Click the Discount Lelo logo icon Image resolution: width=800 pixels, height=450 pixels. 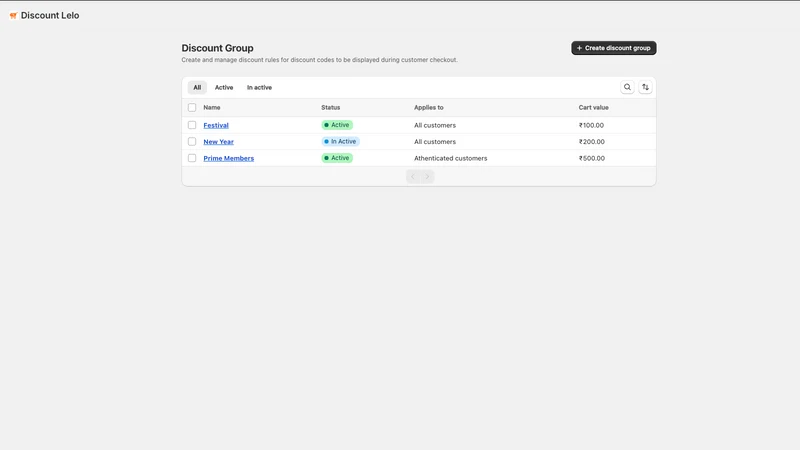(13, 16)
